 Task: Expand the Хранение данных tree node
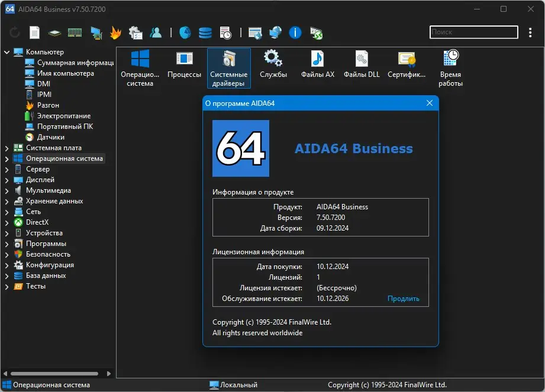(x=7, y=201)
